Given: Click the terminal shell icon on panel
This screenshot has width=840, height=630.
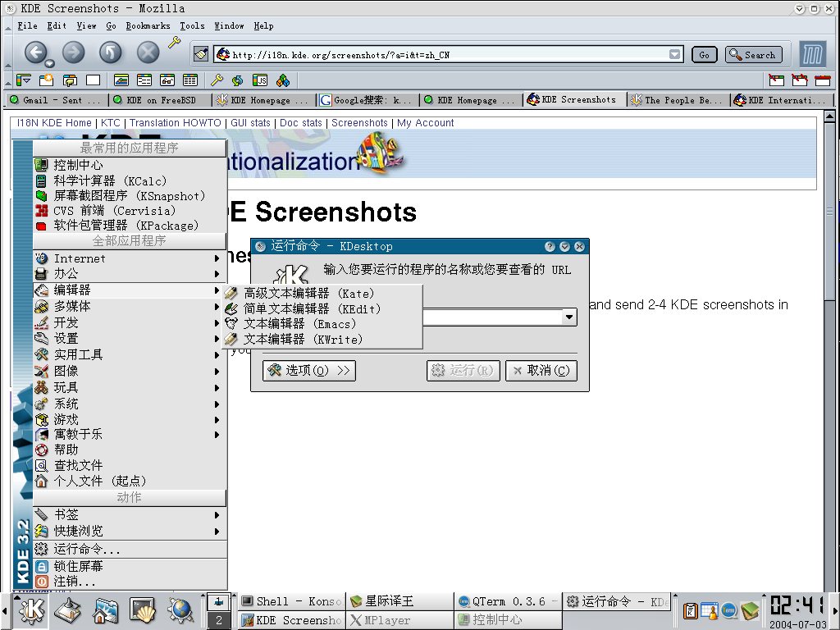Looking at the screenshot, I should pos(143,610).
